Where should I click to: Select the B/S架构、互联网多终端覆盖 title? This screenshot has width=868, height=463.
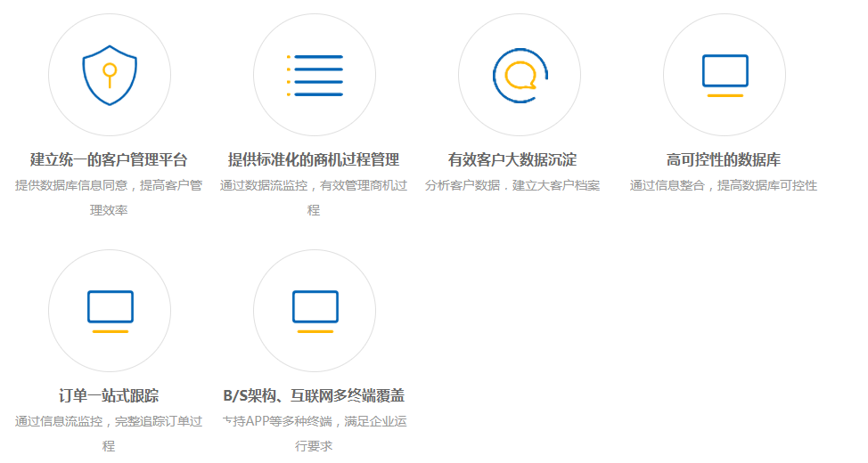tap(314, 395)
